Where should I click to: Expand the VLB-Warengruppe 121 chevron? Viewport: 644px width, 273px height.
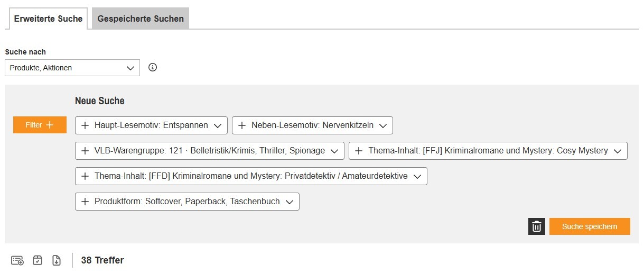(x=334, y=151)
